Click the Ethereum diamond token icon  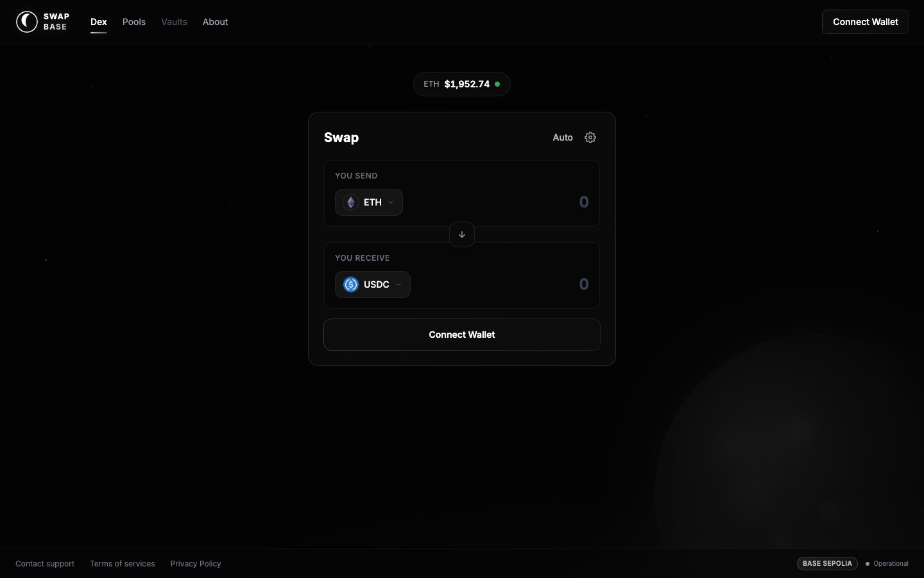tap(350, 202)
